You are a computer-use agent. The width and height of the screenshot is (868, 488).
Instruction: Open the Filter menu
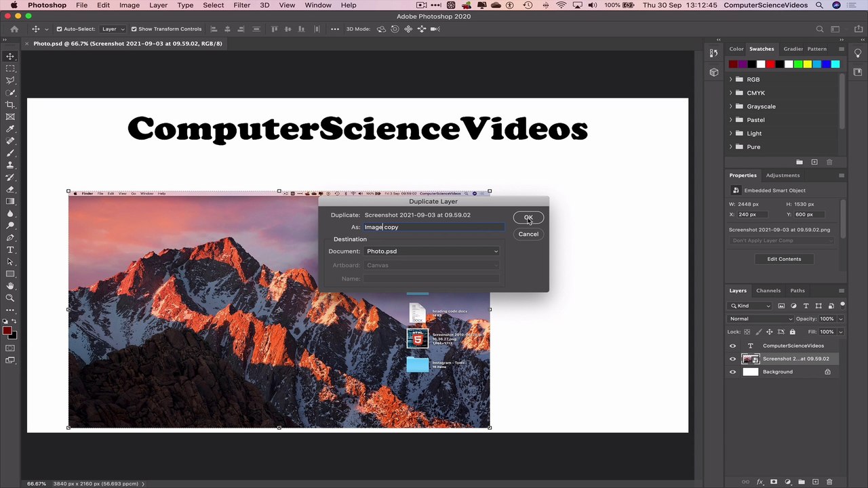pyautogui.click(x=242, y=5)
